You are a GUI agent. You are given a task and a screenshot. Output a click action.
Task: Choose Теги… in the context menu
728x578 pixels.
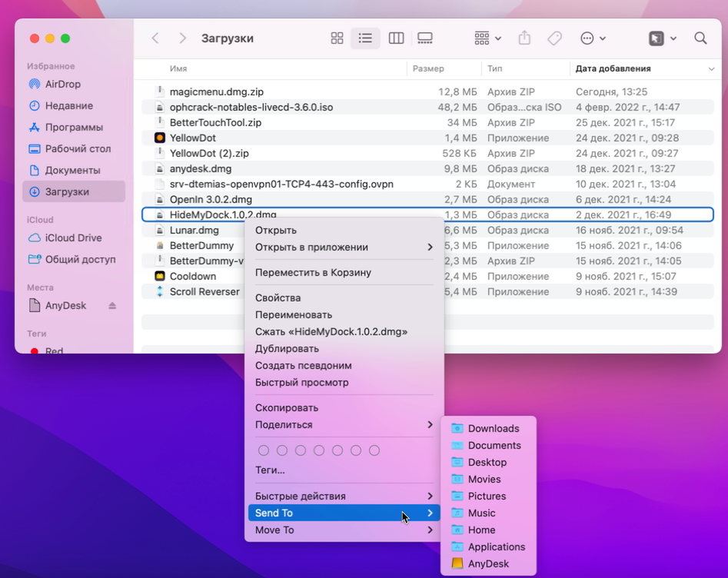click(x=344, y=470)
